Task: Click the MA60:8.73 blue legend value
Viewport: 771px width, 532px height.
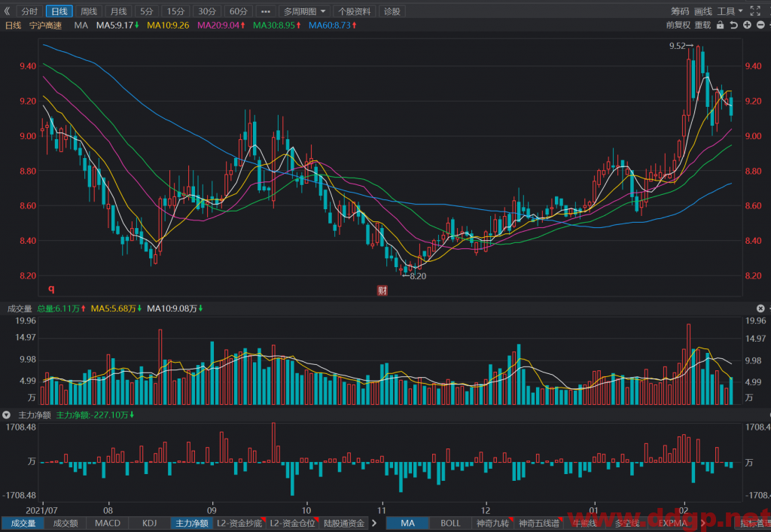Action: pyautogui.click(x=333, y=25)
